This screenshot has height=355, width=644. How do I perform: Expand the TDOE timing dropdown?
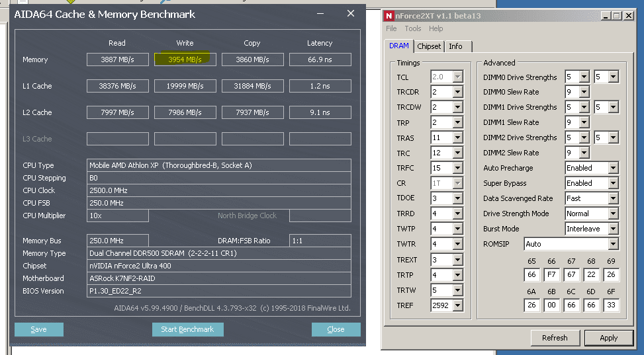tap(457, 198)
